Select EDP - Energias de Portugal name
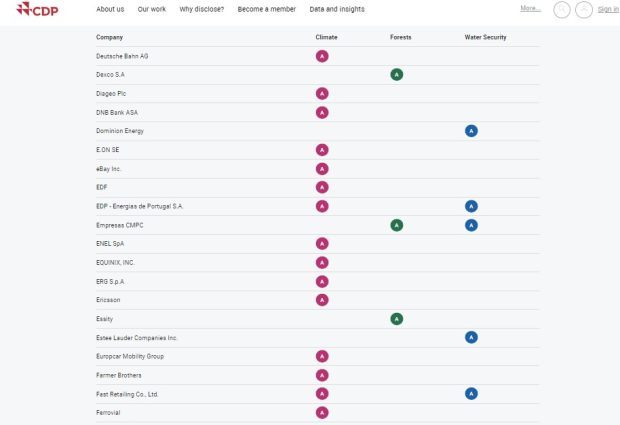Screen dimensions: 620x425 140,206
